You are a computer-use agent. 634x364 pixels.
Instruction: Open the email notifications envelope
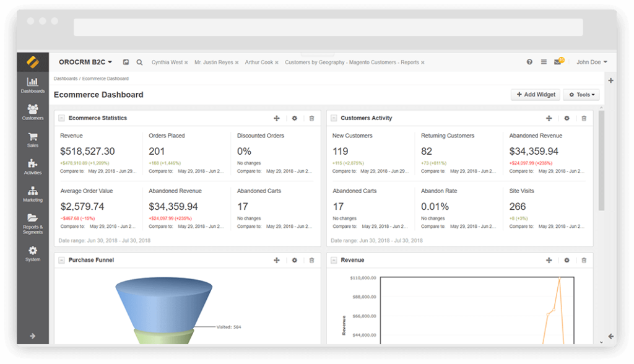pos(556,62)
